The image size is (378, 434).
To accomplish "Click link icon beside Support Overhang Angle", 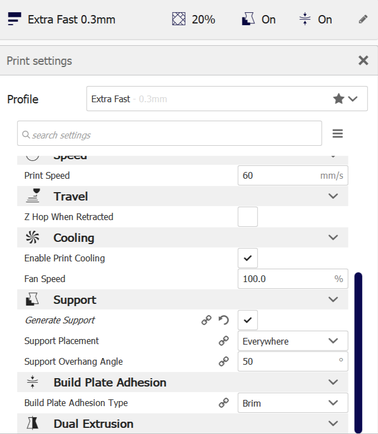I will (x=224, y=361).
